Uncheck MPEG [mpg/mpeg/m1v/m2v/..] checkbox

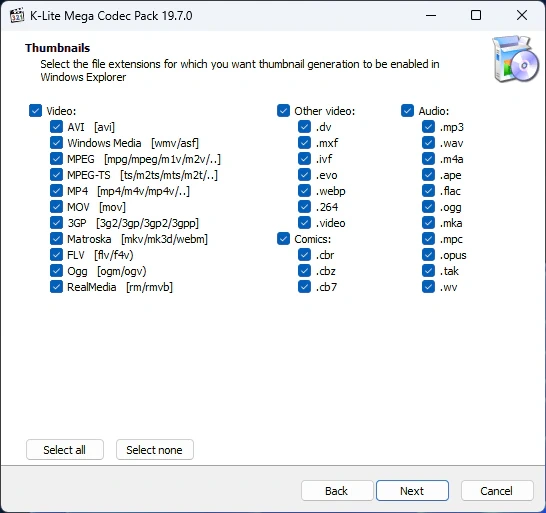pyautogui.click(x=56, y=159)
